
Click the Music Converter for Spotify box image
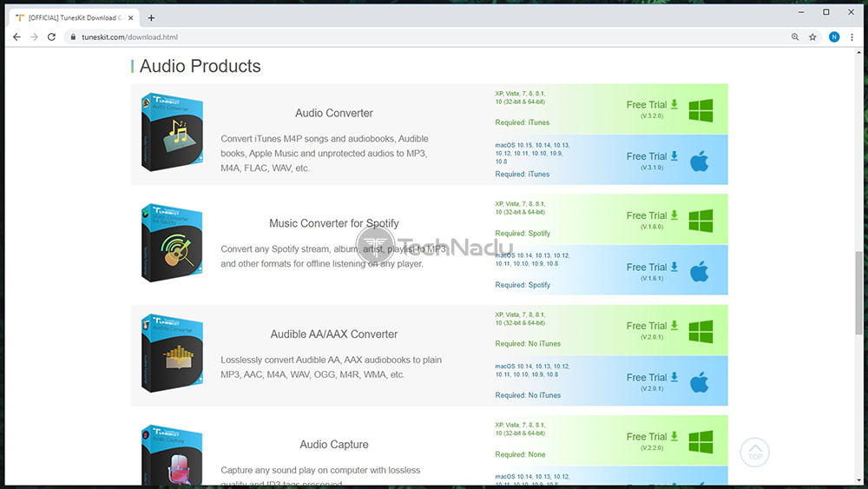coord(172,242)
